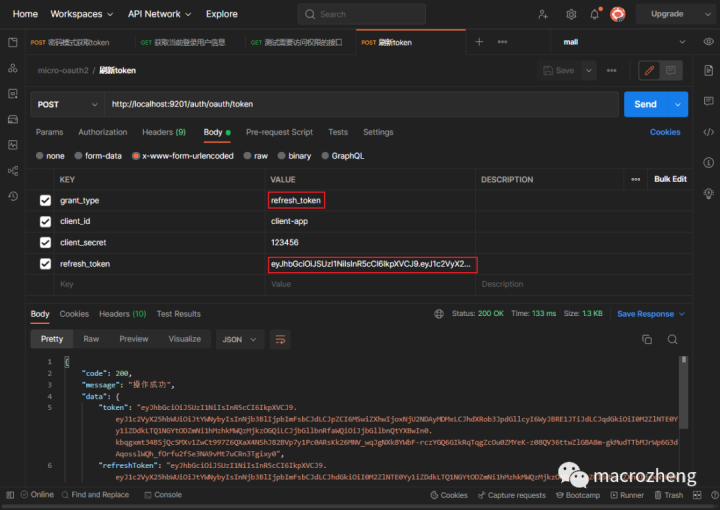Open tab options ellipsis menu
Viewport: 720px width, 510px height.
[502, 42]
